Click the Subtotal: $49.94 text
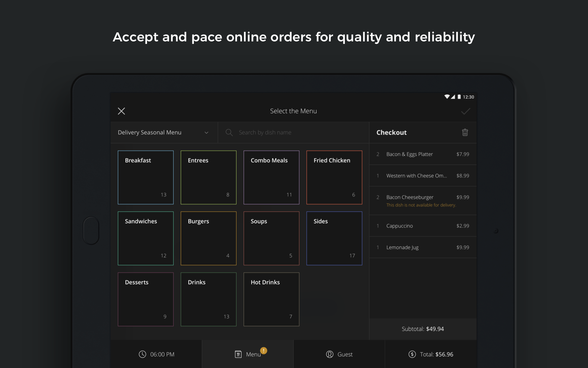 423,329
